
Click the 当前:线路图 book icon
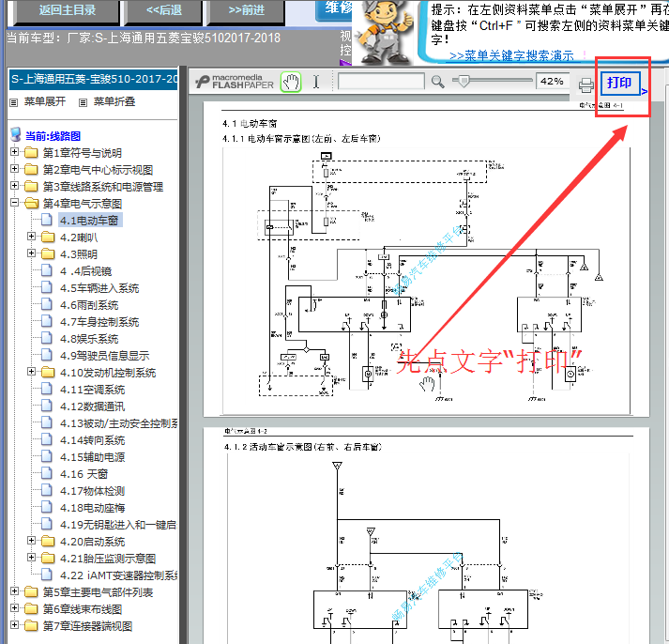16,135
